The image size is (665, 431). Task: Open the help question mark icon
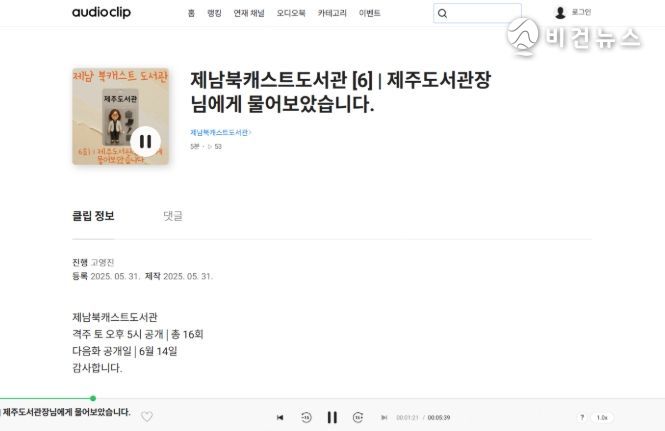[582, 417]
